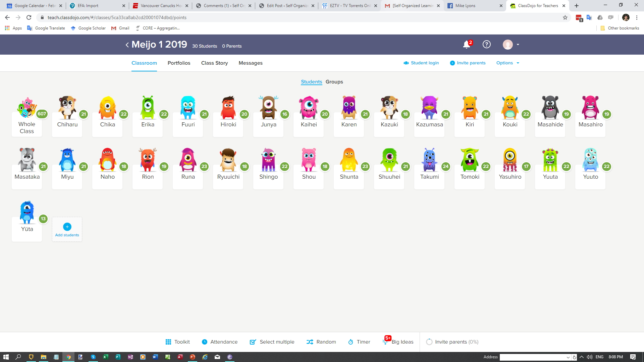Open the Google Translate bookmark
The width and height of the screenshot is (644, 362).
(x=46, y=28)
